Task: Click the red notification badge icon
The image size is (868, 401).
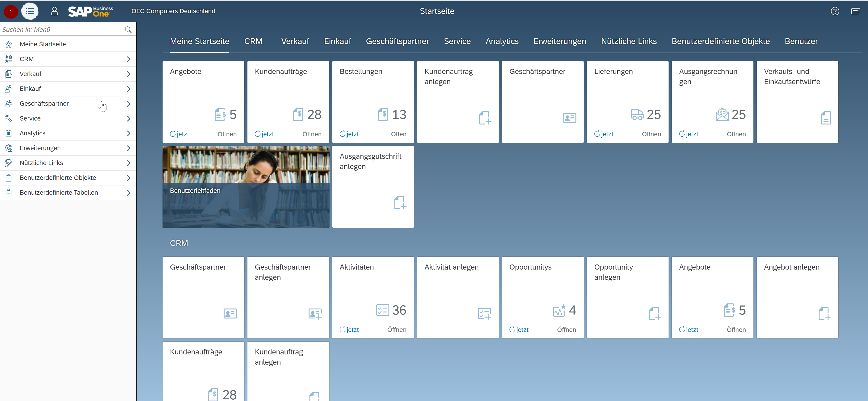Action: [x=10, y=11]
